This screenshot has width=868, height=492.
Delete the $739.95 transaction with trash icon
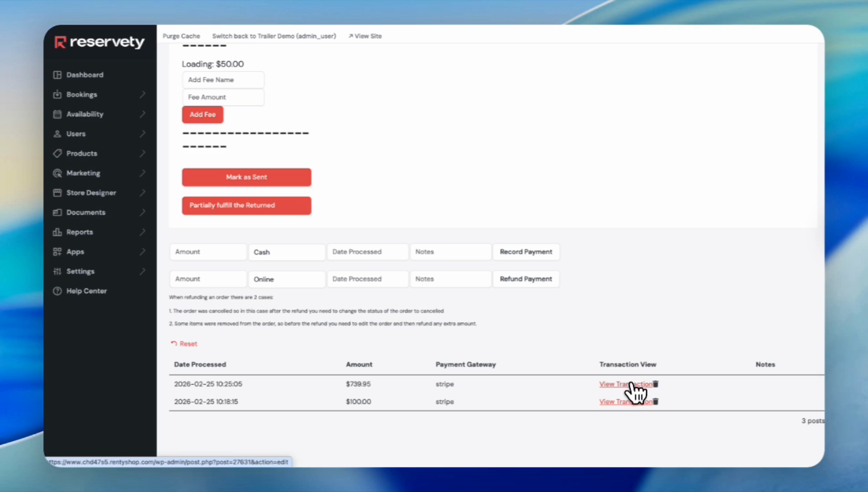point(656,384)
